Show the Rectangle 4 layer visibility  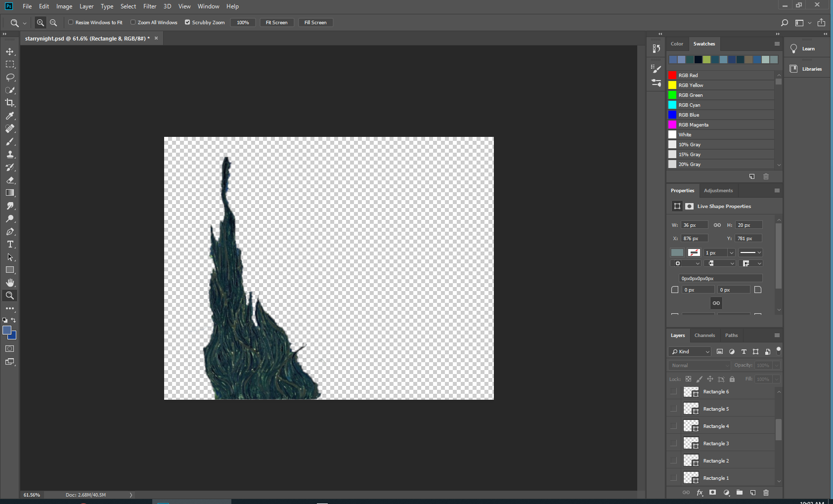(x=673, y=426)
